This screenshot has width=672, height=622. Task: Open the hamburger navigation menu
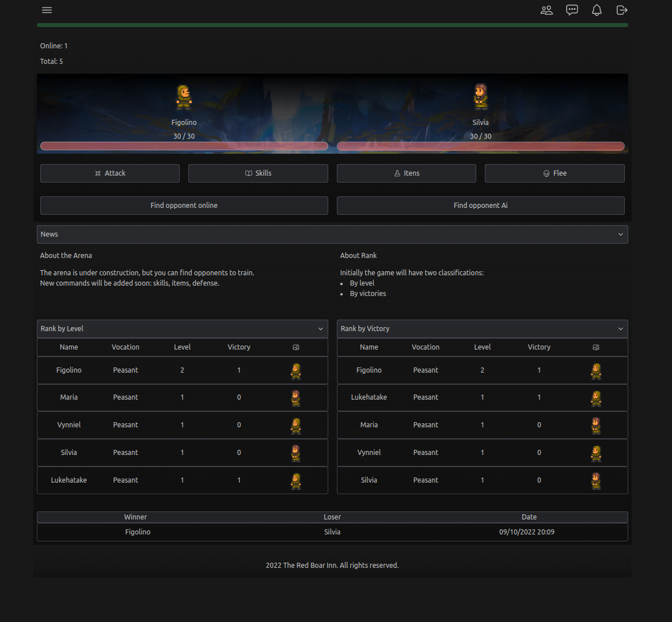pos(47,10)
